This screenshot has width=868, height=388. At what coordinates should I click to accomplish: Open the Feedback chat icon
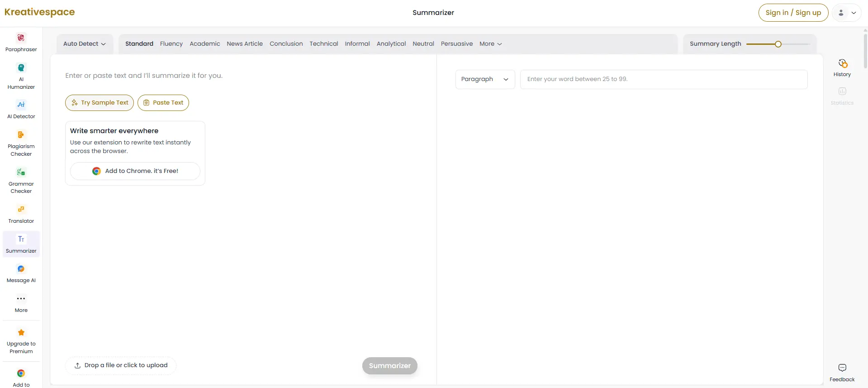tap(842, 368)
